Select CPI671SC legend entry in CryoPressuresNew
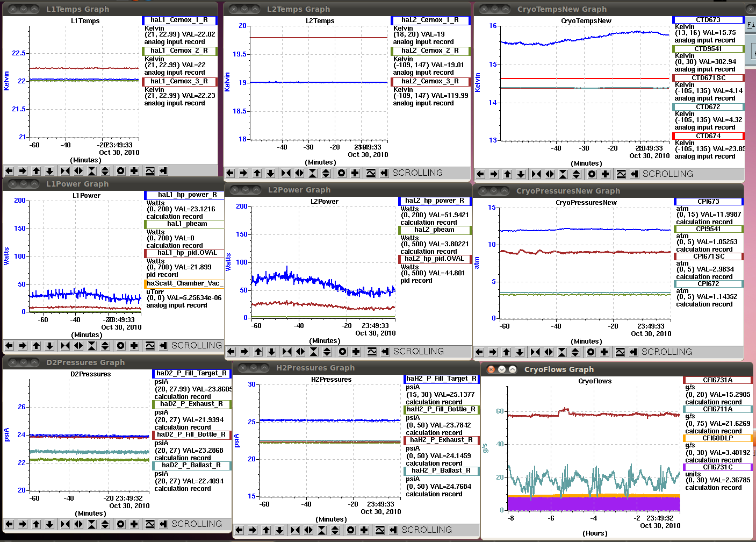Image resolution: width=756 pixels, height=542 pixels. [709, 256]
